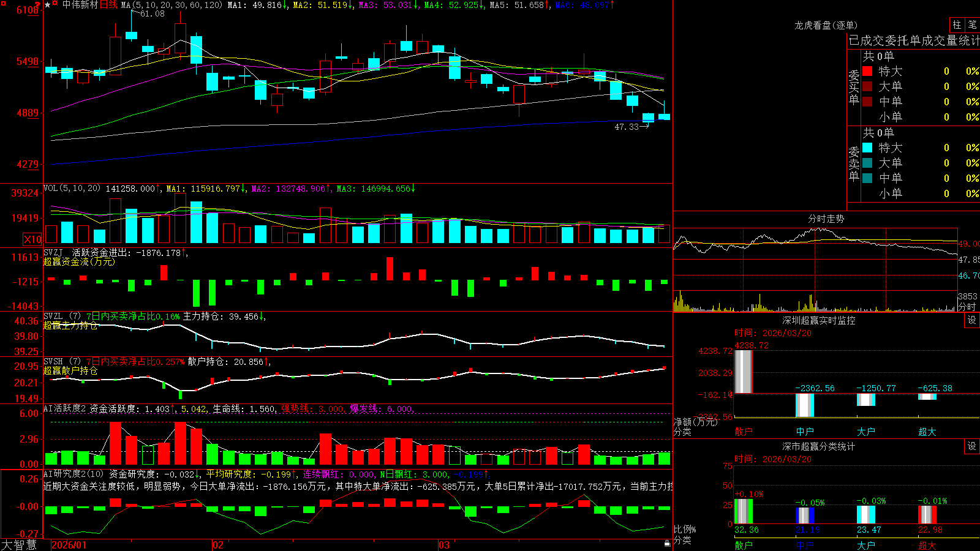
Task: Click the 净额(万元) axis label
Action: [x=696, y=422]
